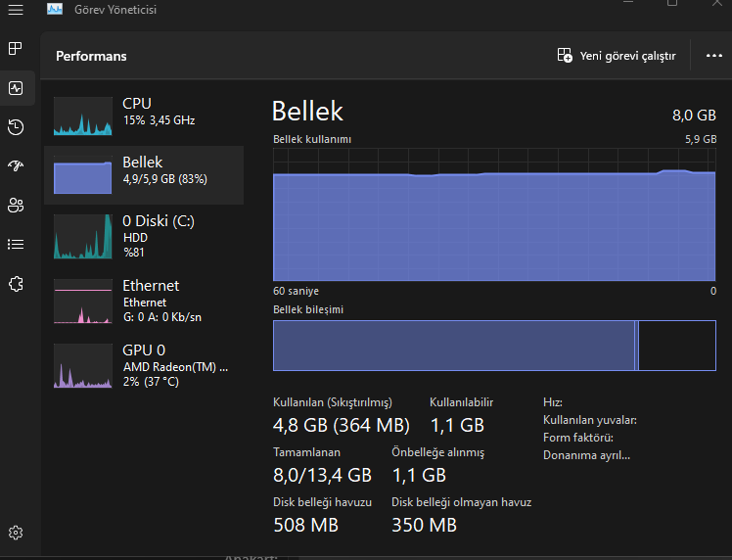Select the GPU 0 entry
The width and height of the screenshot is (732, 560).
[x=157, y=364]
